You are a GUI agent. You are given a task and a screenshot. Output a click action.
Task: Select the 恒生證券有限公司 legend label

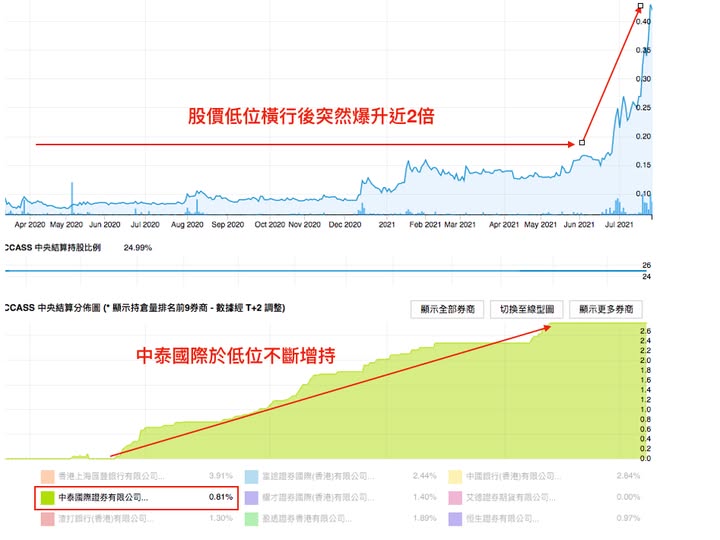click(x=503, y=518)
